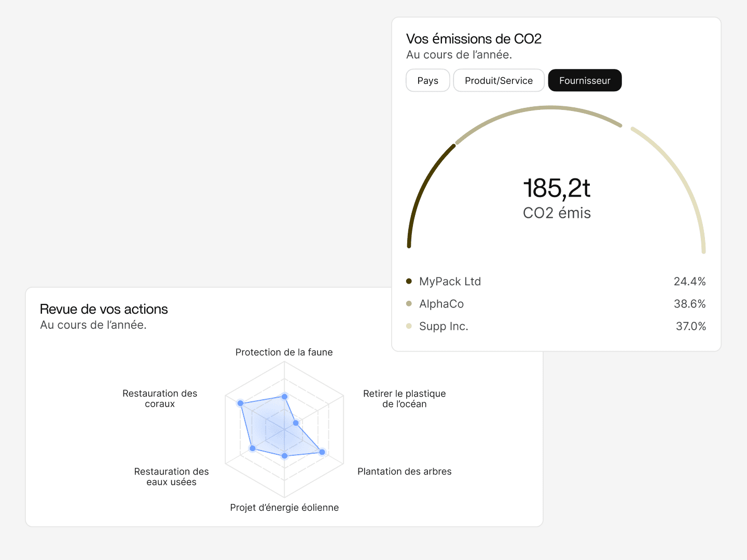747x560 pixels.
Task: Select the MyPack Ltd supplier row
Action: point(450,282)
